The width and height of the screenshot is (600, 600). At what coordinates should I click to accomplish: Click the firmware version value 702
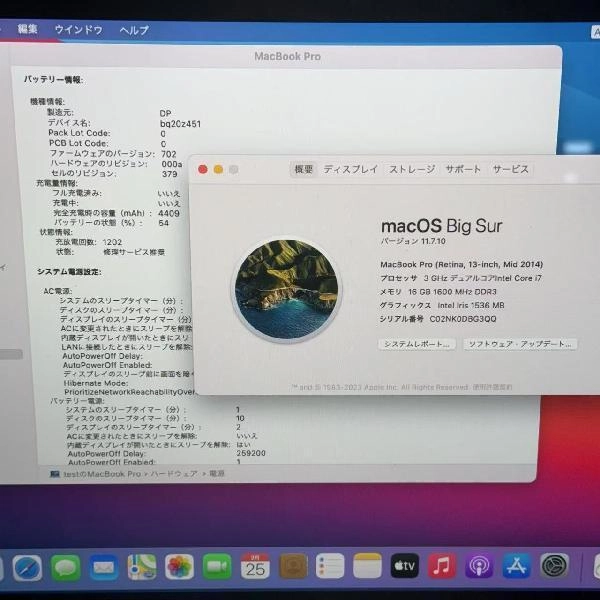[169, 154]
